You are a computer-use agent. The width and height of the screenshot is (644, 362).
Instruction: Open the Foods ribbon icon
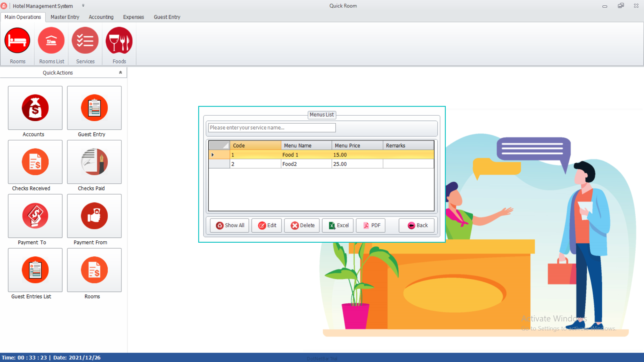[119, 41]
